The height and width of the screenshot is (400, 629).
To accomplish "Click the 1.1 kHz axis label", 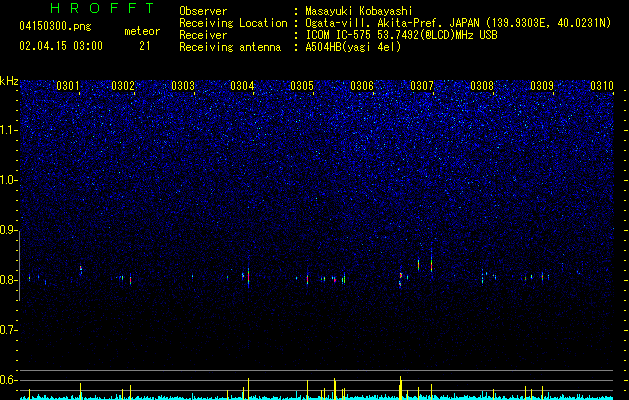I will (9, 130).
